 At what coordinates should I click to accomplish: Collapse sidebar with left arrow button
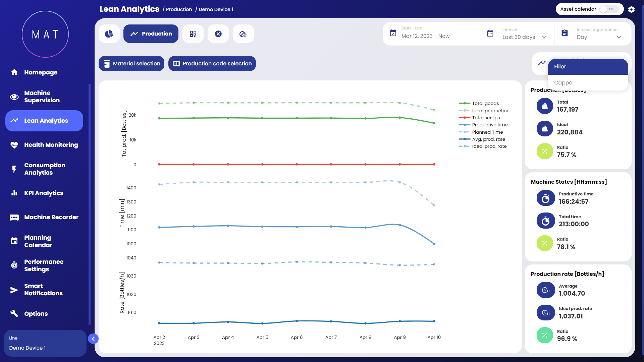93,339
